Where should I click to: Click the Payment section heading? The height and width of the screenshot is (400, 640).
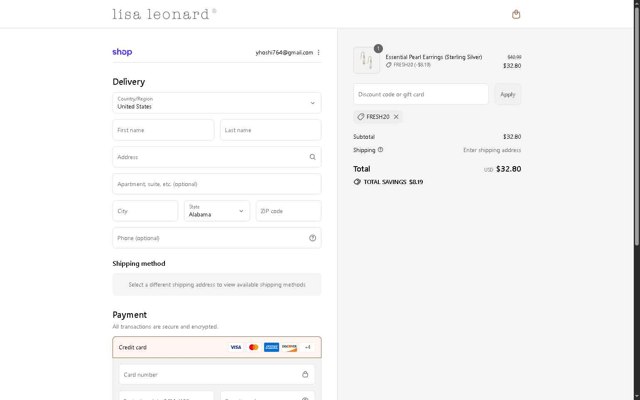129,315
